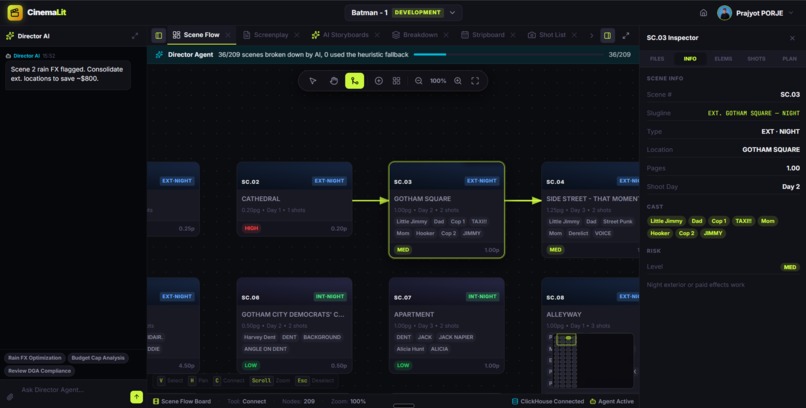
Task: Select the hand pan tool
Action: [x=334, y=81]
